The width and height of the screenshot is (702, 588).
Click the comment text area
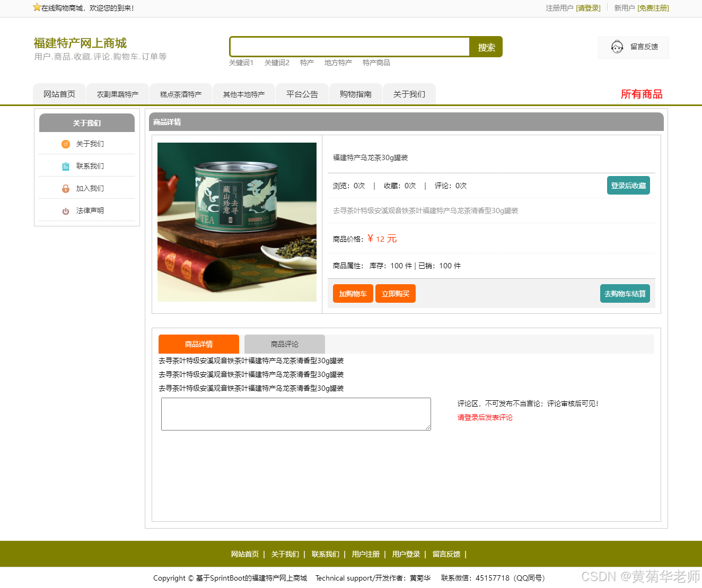pos(296,414)
